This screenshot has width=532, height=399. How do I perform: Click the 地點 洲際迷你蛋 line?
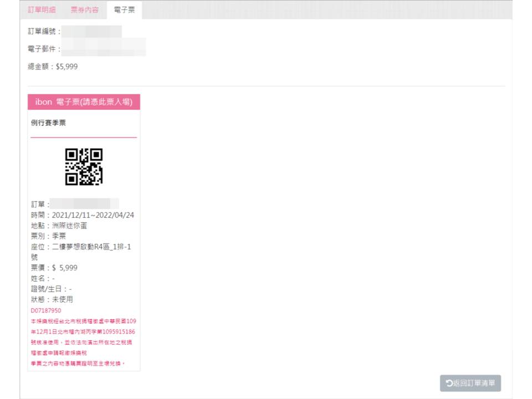point(59,226)
